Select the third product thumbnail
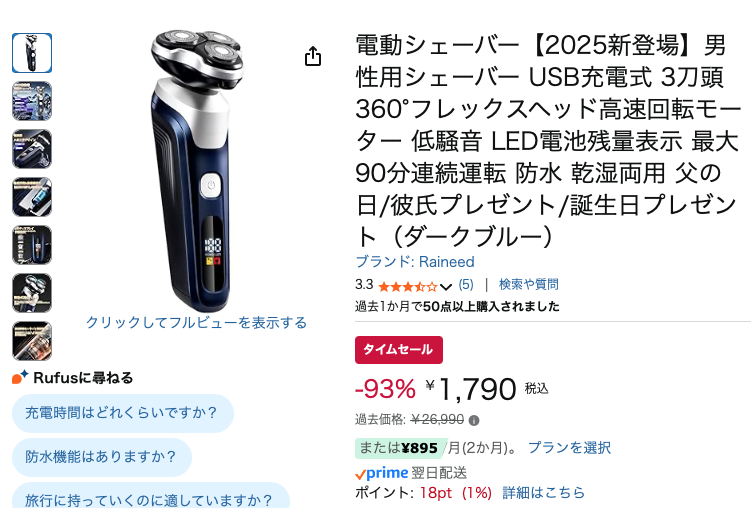The image size is (756, 508). (32, 149)
